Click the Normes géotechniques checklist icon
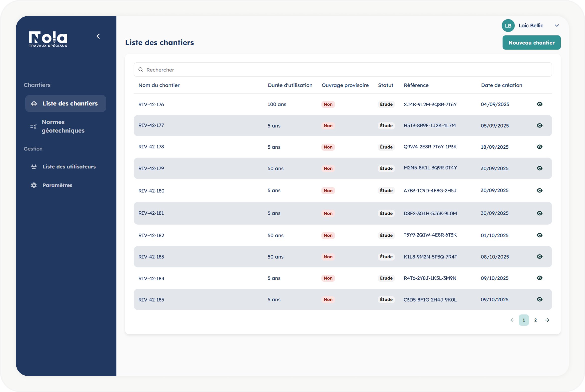 point(33,126)
